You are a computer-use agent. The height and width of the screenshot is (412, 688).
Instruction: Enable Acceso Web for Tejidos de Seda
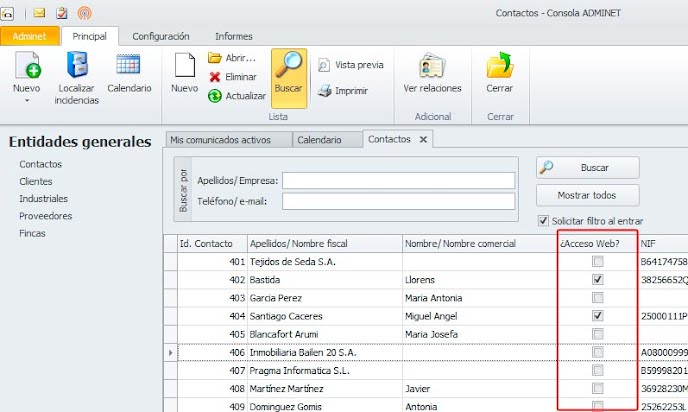(x=598, y=262)
